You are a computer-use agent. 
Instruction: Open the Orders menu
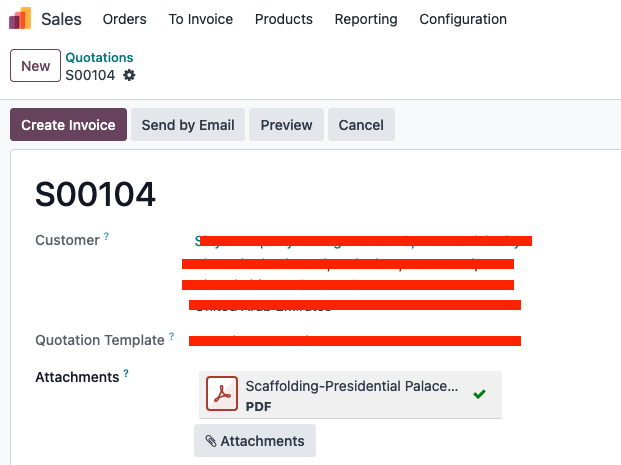pyautogui.click(x=124, y=19)
